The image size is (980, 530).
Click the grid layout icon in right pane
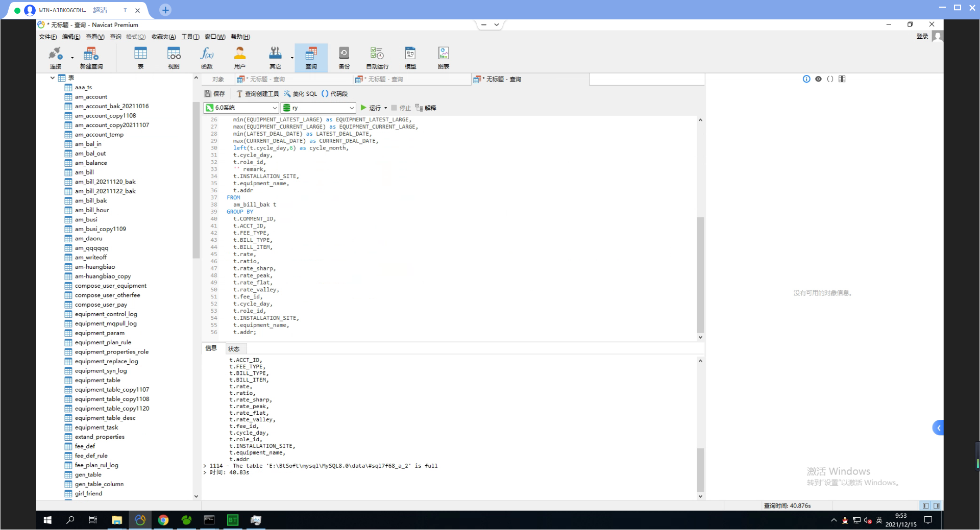[x=842, y=79]
